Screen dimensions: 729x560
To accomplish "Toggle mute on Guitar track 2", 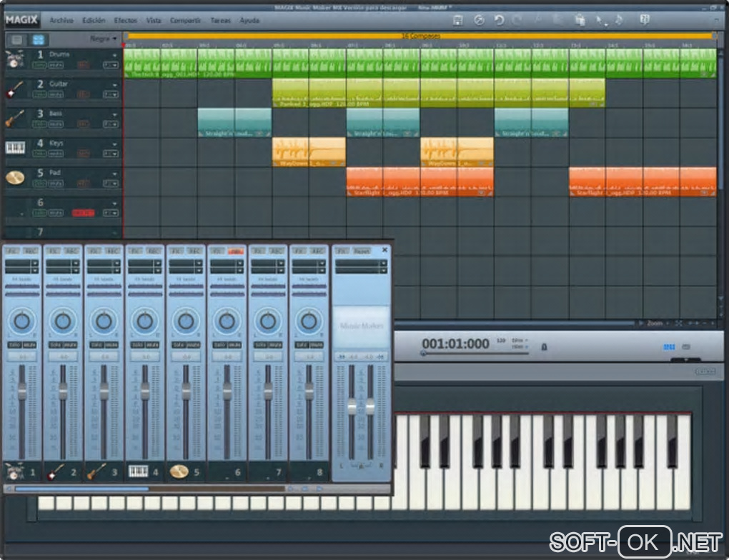I will click(x=56, y=95).
